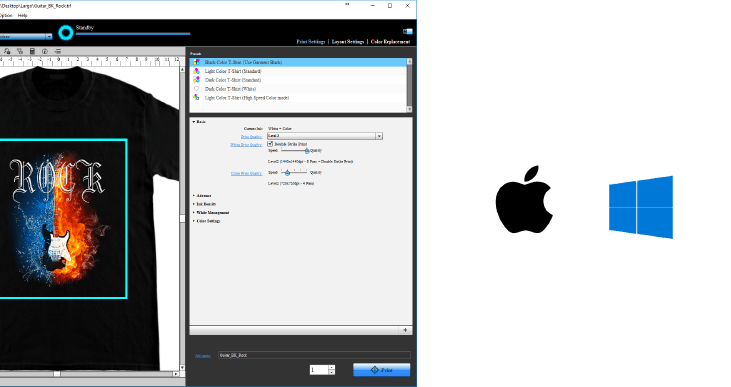Open the printer selection dropdown

[26, 36]
